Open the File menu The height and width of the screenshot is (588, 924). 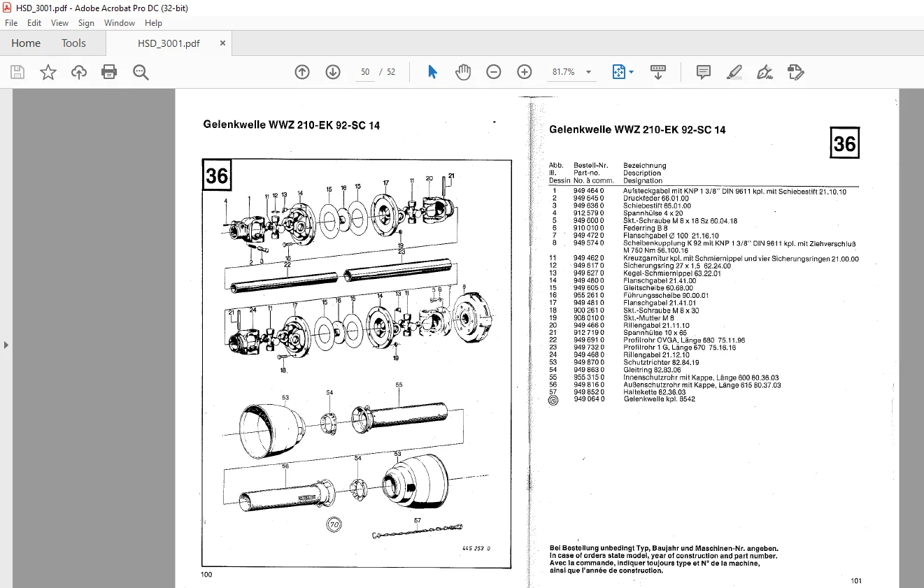[11, 23]
